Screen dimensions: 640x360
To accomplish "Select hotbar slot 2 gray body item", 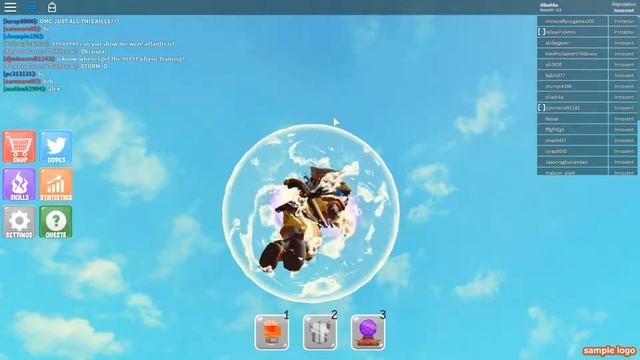I will click(320, 332).
